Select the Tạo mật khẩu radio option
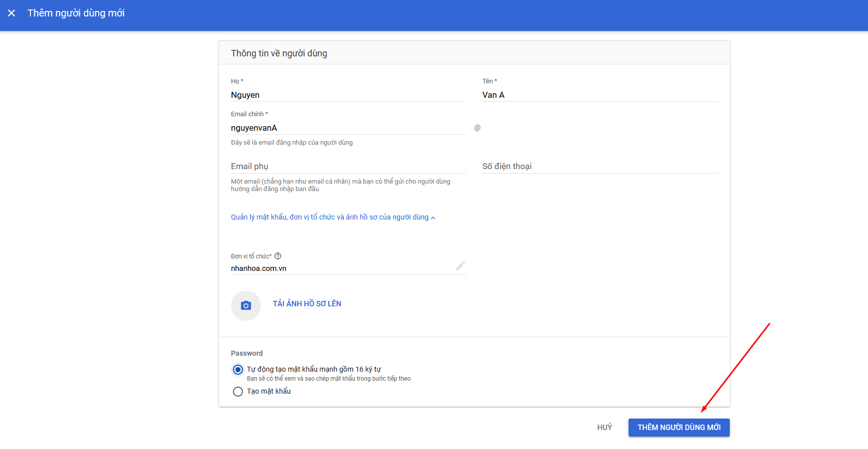 tap(238, 392)
